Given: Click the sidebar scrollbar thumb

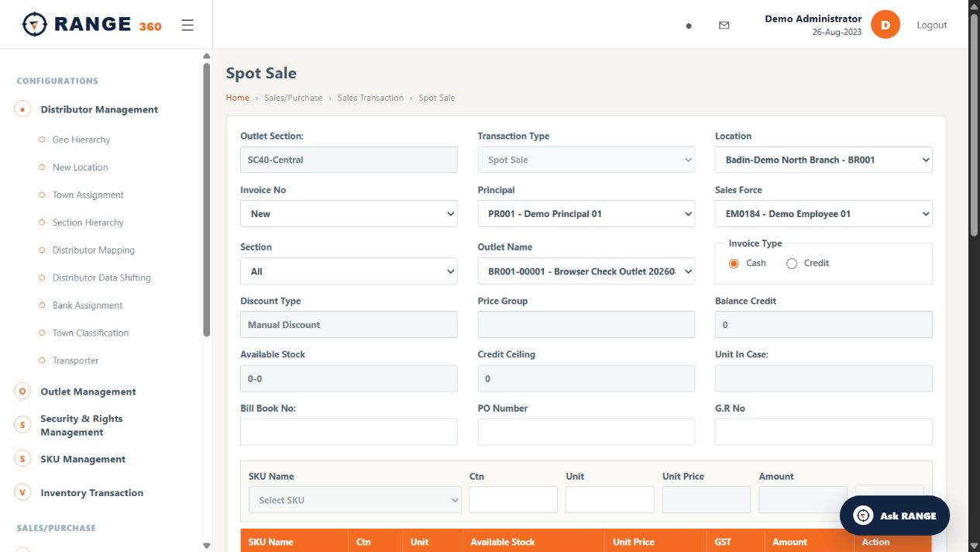Looking at the screenshot, I should pos(206,200).
